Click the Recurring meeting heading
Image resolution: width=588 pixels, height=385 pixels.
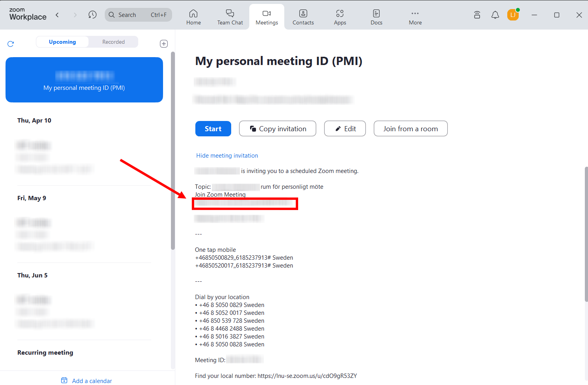[45, 353]
